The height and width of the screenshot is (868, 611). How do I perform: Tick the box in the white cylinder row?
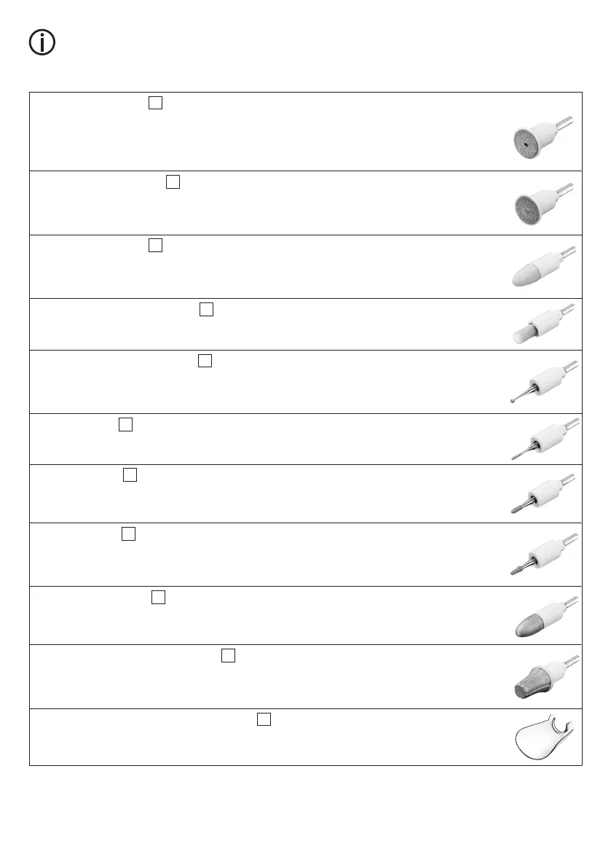[206, 310]
